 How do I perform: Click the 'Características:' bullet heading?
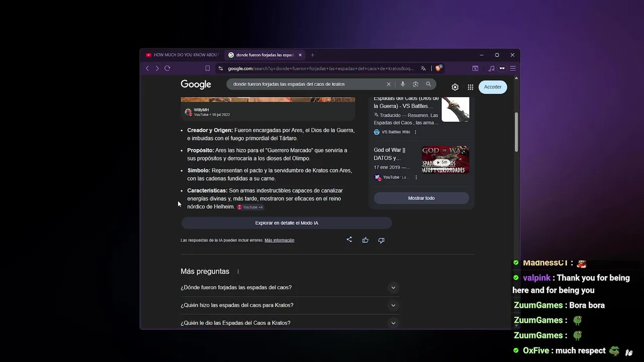(x=207, y=191)
